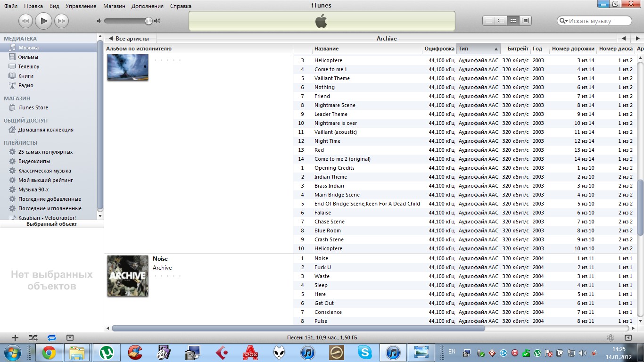The width and height of the screenshot is (644, 362).
Task: Go back to 'Все артисты'
Action: coord(129,39)
